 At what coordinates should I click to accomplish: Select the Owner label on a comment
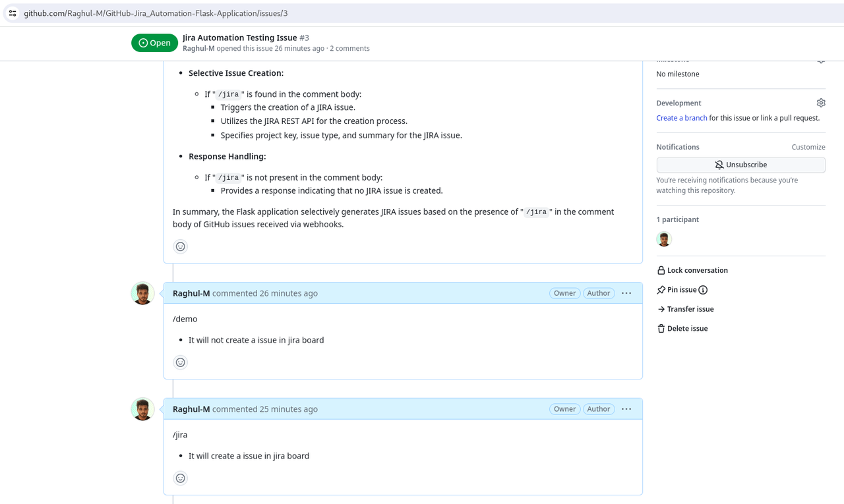(x=564, y=293)
